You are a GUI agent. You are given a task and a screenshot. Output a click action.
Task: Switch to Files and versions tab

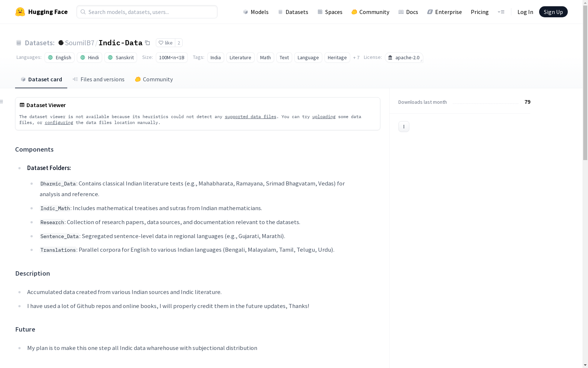point(98,79)
